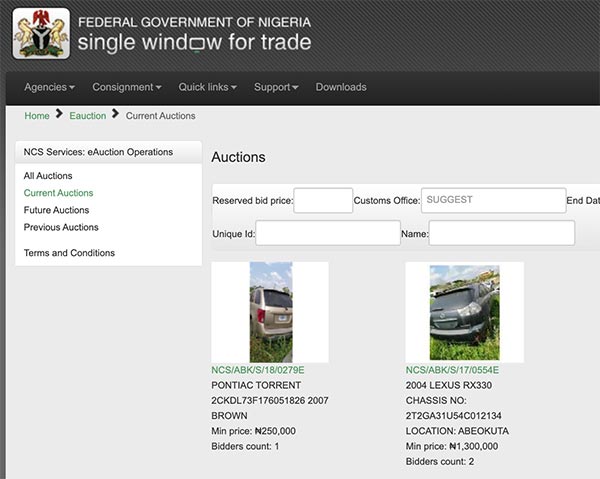Click the 2004 LEXUS RX330 title text
The width and height of the screenshot is (600, 479).
pyautogui.click(x=449, y=385)
